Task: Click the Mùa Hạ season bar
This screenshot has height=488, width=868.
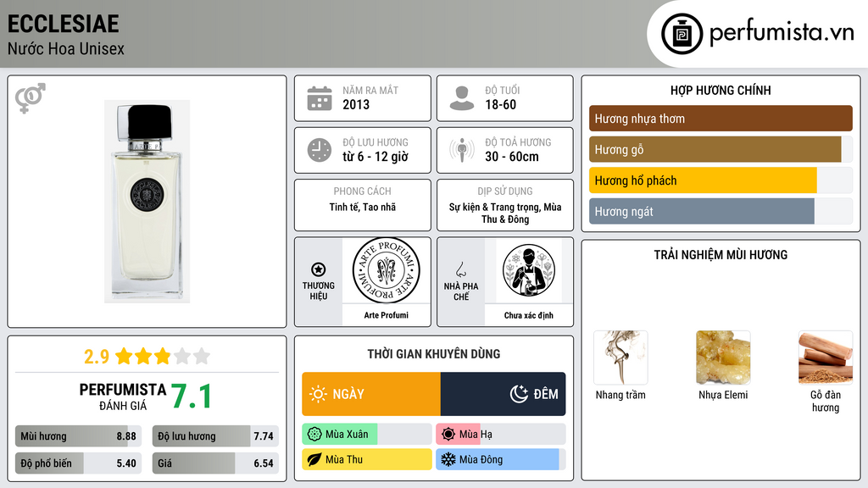Action: point(501,435)
